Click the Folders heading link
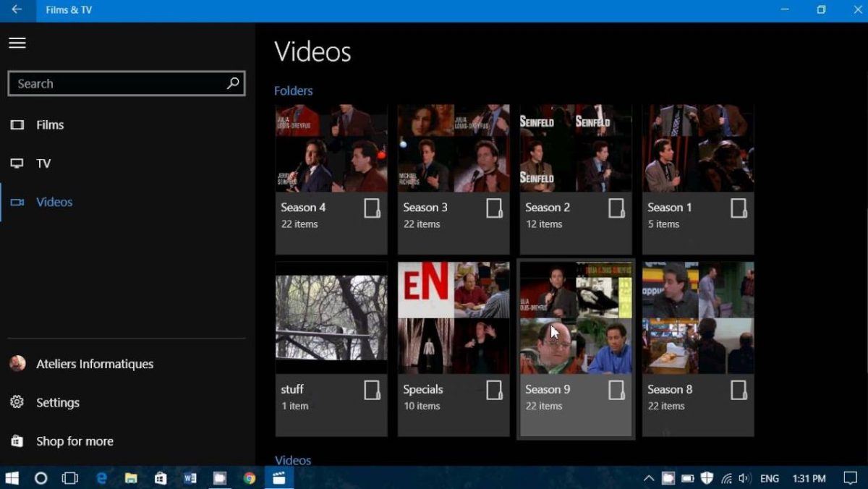Viewport: 868px width, 489px height. click(x=293, y=90)
